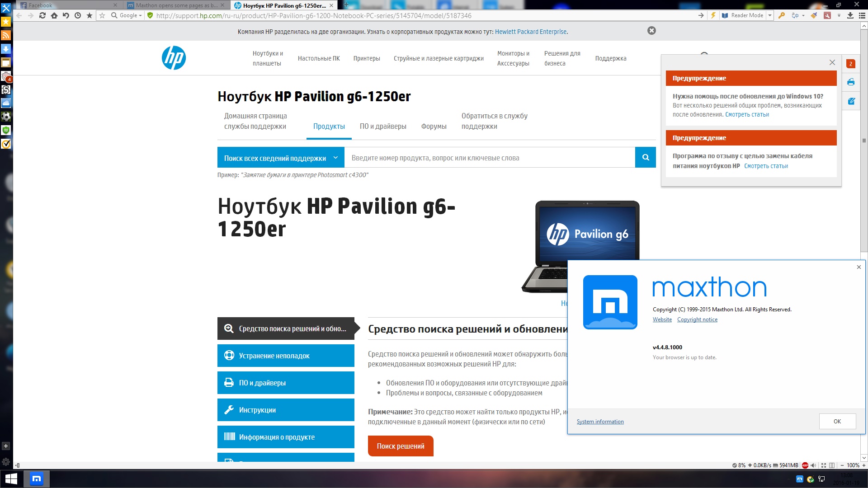868x488 pixels.
Task: Close the Предупреждение alerts panel
Action: coord(832,62)
